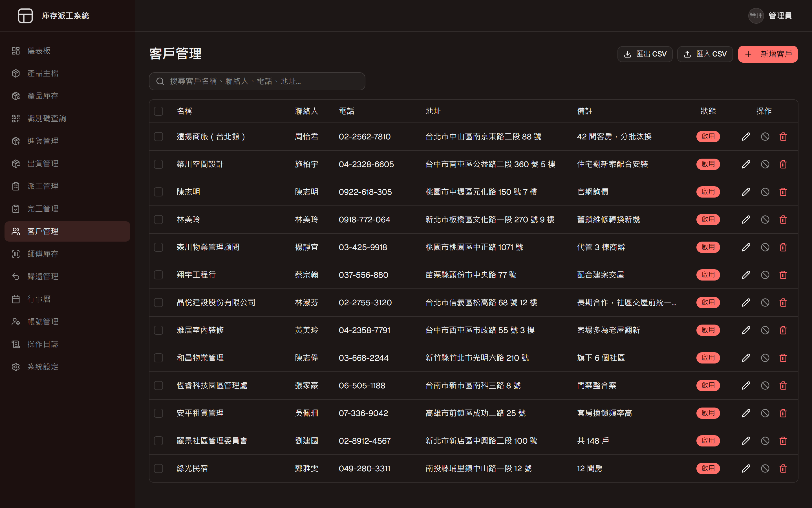Edit the 築川空間設計 row with pencil icon
Image resolution: width=812 pixels, height=508 pixels.
point(745,164)
